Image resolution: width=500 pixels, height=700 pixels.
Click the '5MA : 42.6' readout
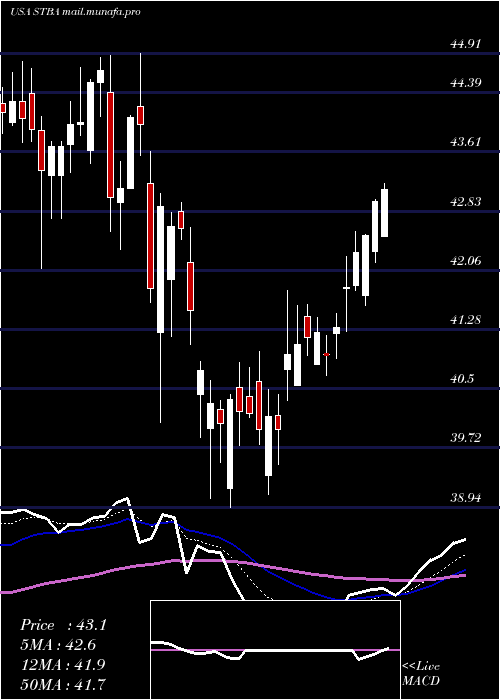pos(58,645)
